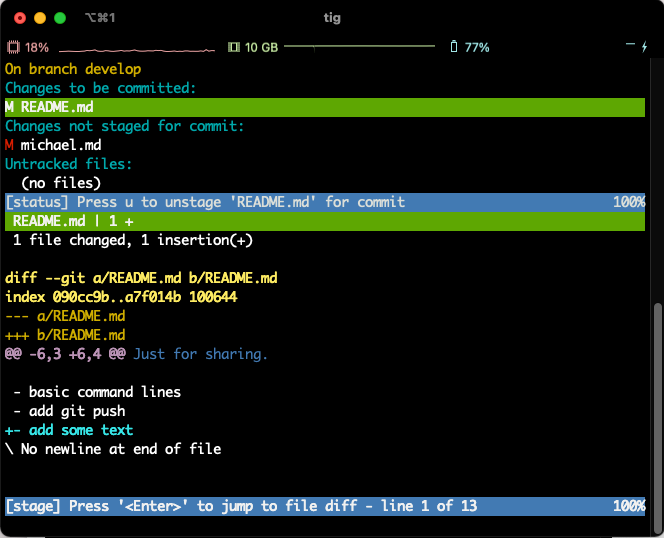The width and height of the screenshot is (664, 538).
Task: Click the battery 77% icon
Action: (x=453, y=47)
